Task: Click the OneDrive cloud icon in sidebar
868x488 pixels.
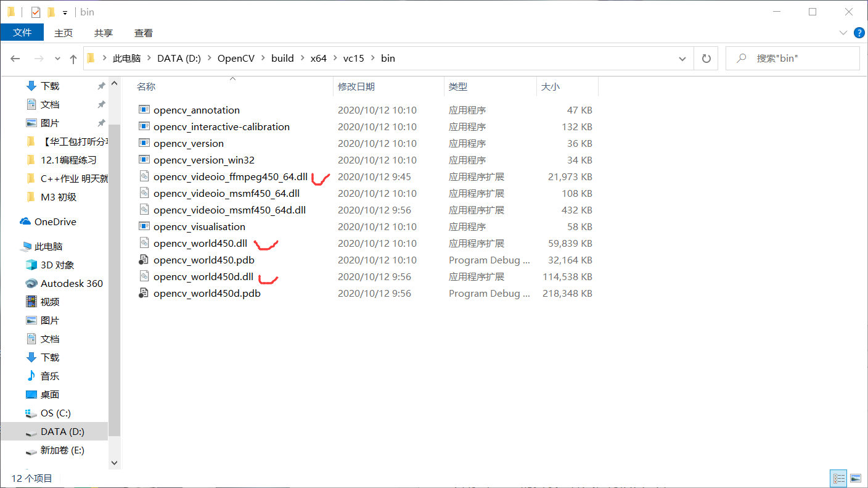Action: tap(25, 221)
